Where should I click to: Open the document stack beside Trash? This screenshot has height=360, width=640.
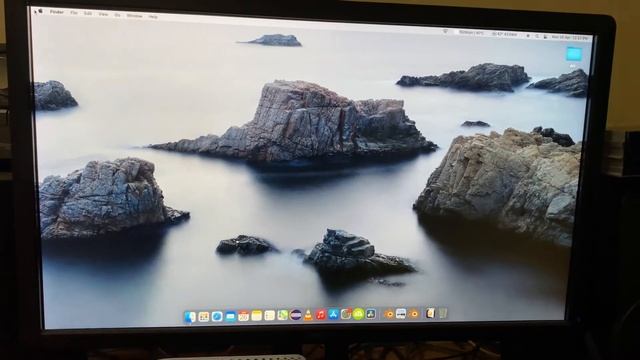[430, 313]
